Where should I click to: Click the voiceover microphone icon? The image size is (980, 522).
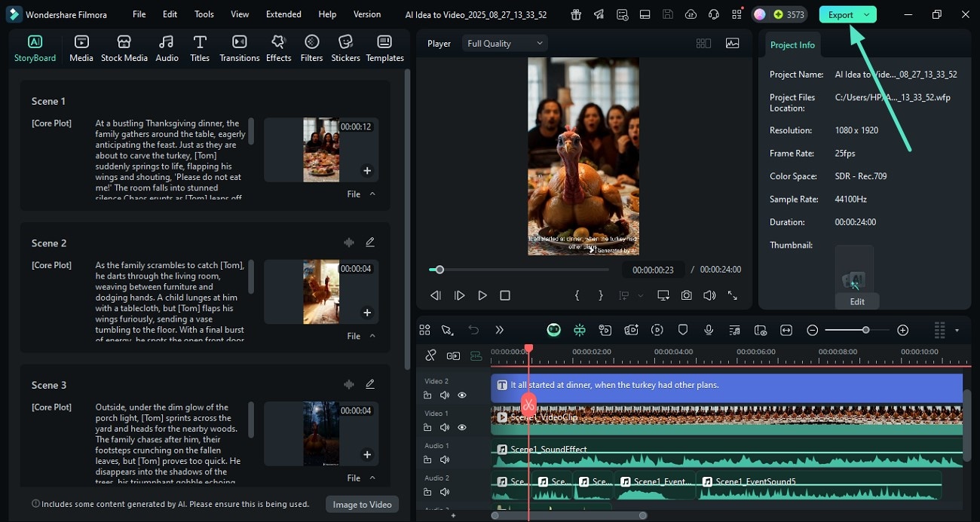coord(709,330)
